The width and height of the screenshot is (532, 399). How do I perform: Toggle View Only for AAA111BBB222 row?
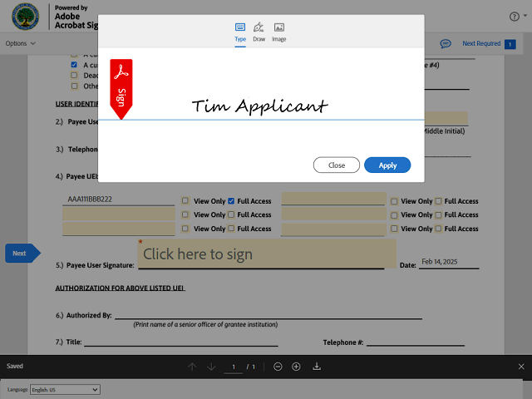(185, 201)
